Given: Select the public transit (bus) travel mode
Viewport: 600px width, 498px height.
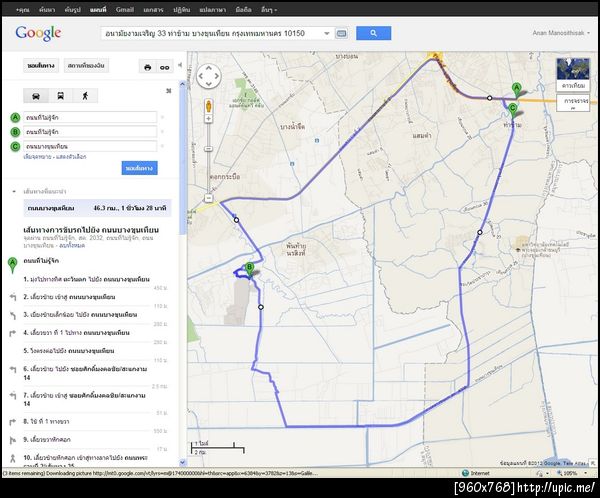Looking at the screenshot, I should coord(60,96).
